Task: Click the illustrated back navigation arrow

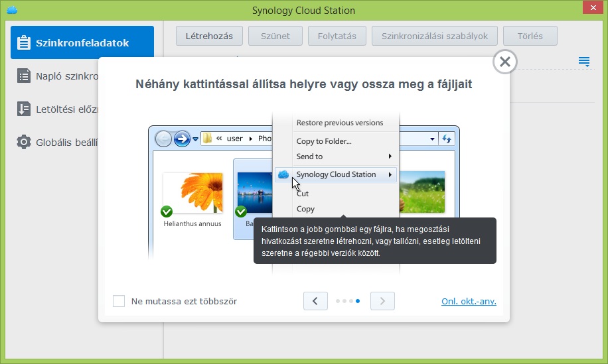Action: point(163,139)
